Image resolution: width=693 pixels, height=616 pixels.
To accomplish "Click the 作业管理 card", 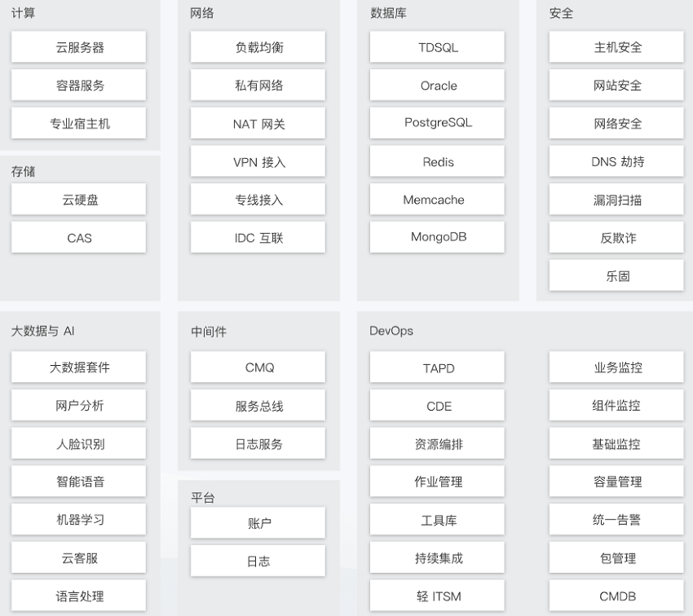I will [x=437, y=482].
